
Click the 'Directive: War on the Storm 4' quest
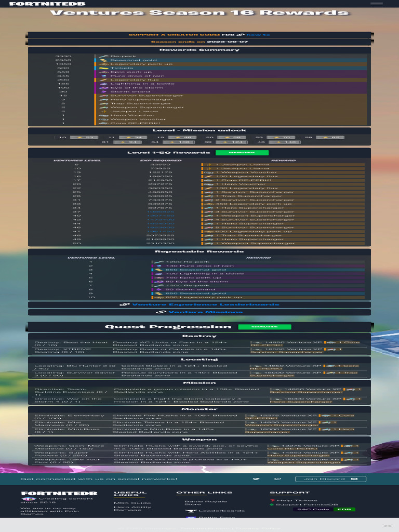(68, 401)
